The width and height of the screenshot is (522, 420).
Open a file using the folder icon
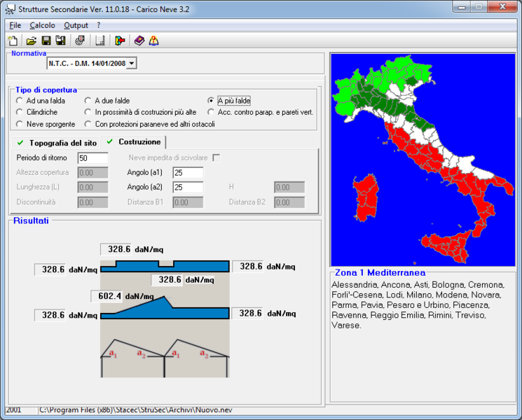32,41
